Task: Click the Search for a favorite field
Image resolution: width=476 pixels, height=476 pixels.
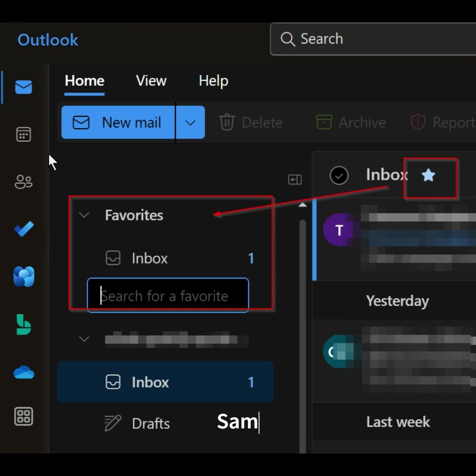Action: (x=168, y=296)
